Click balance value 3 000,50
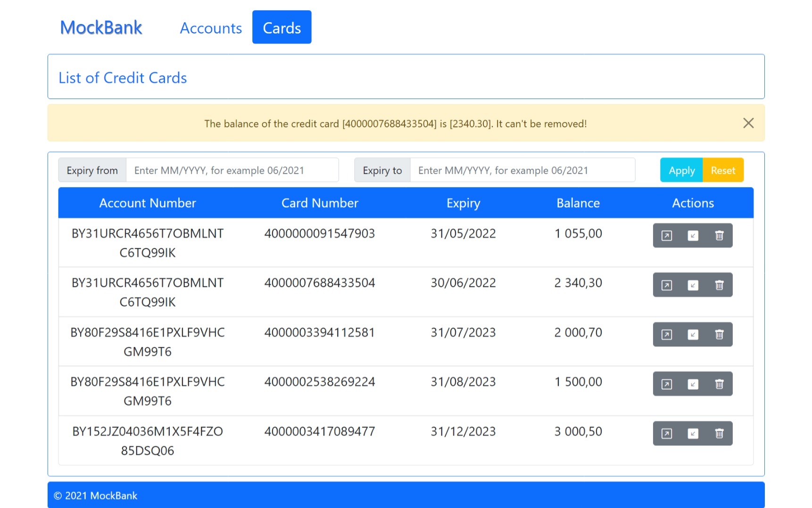Viewport: 812px width, 508px height. coord(578,431)
